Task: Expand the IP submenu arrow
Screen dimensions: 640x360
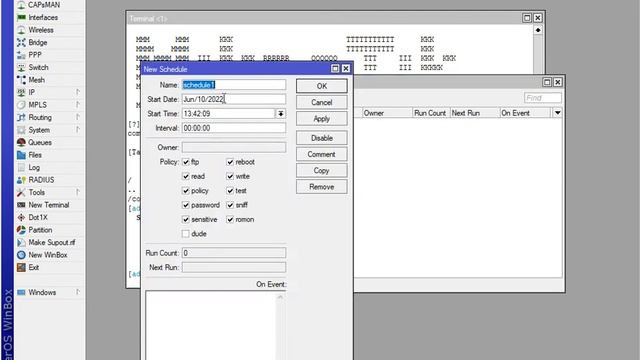Action: (78, 92)
